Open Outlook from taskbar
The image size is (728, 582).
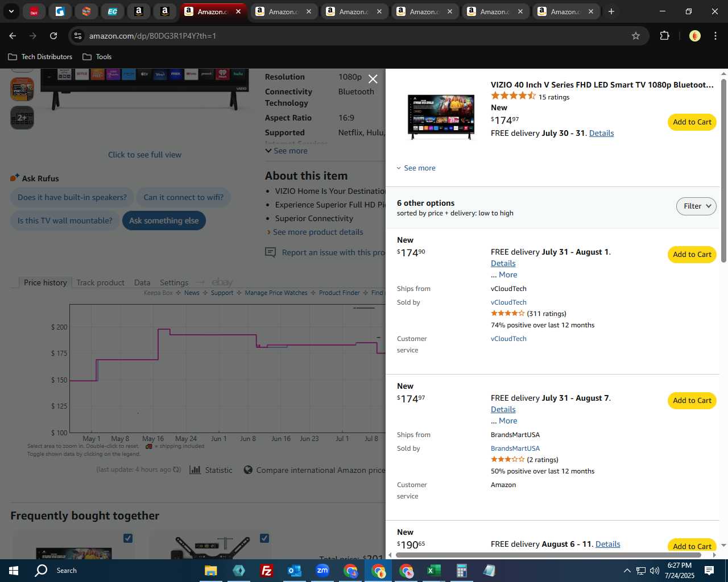(x=294, y=571)
